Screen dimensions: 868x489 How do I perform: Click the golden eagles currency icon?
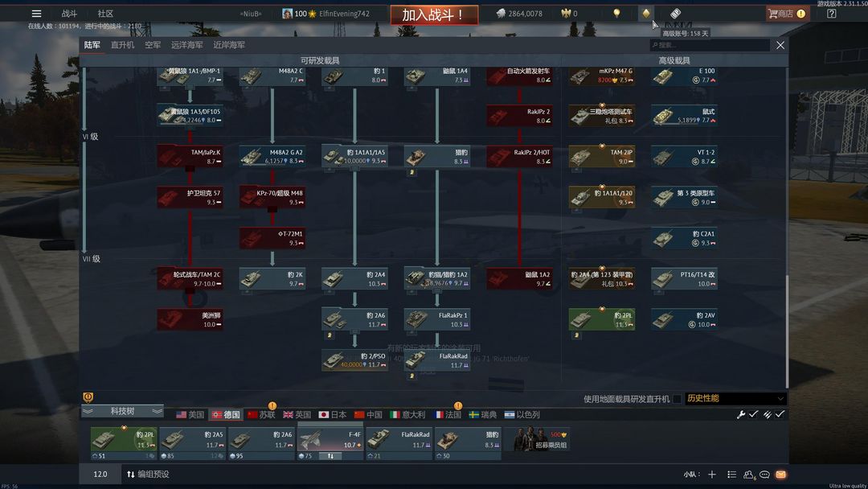click(x=565, y=14)
